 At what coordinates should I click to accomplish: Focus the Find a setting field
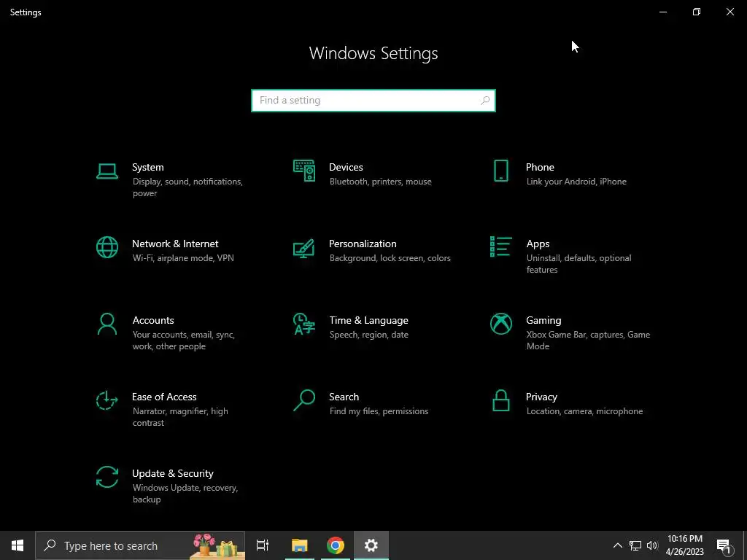point(373,101)
